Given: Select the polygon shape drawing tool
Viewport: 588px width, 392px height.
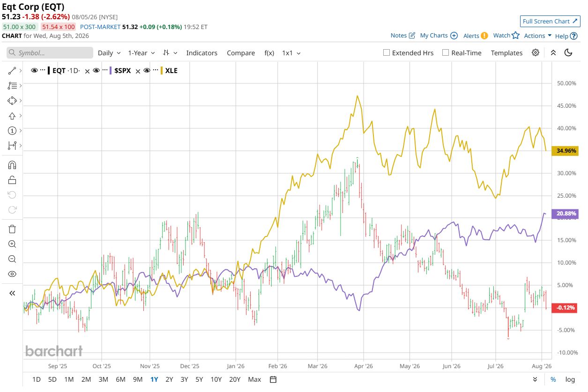Looking at the screenshot, I should coord(12,101).
